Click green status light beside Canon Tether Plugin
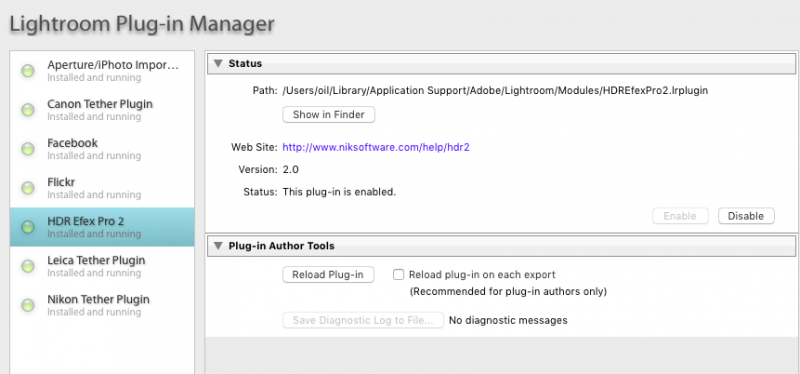800x374 pixels. 28,110
